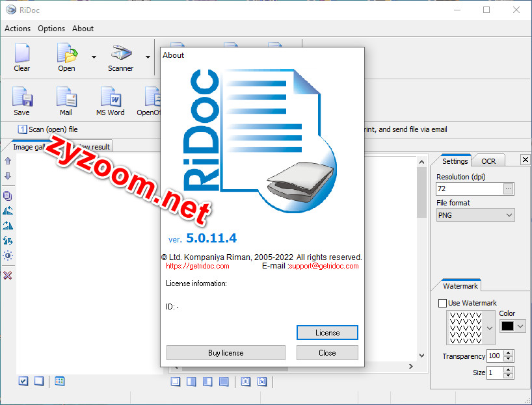Click the Size value field
Viewport: 532px width, 405px height.
[x=495, y=372]
